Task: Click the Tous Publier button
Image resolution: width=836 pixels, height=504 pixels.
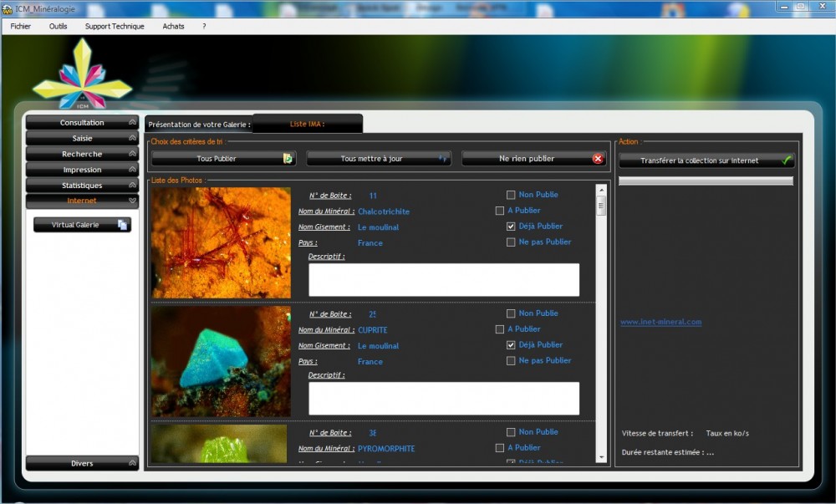Action: (224, 158)
